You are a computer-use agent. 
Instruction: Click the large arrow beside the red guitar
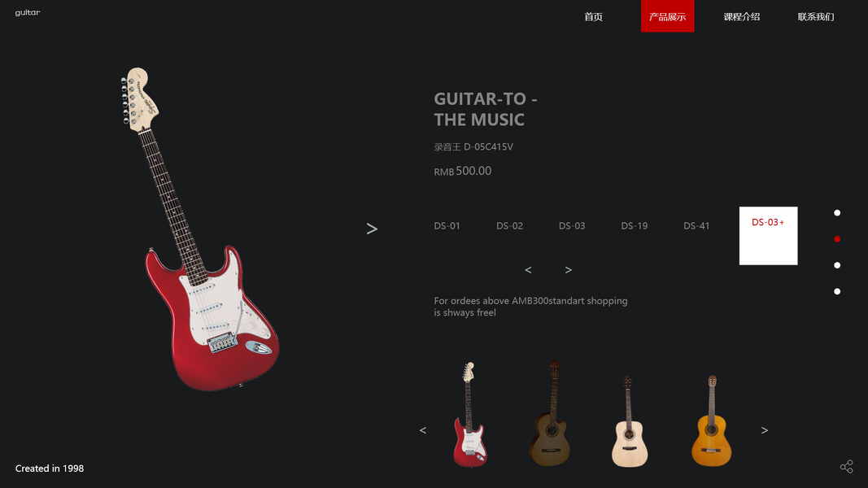pos(372,229)
